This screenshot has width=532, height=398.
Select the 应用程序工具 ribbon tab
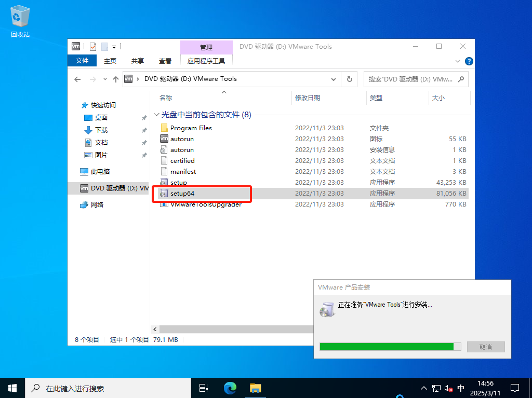[x=206, y=61]
